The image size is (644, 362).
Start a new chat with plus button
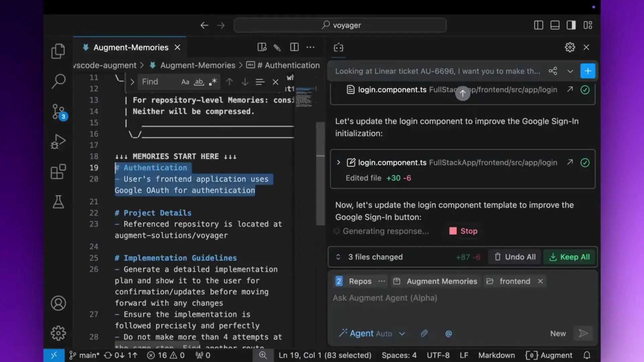[588, 71]
